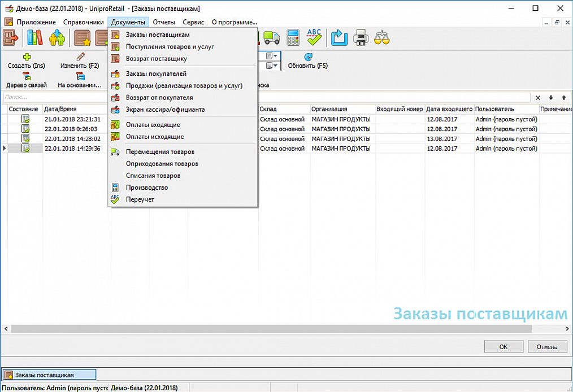
Task: Click the balance scales toolbar icon
Action: [x=382, y=38]
